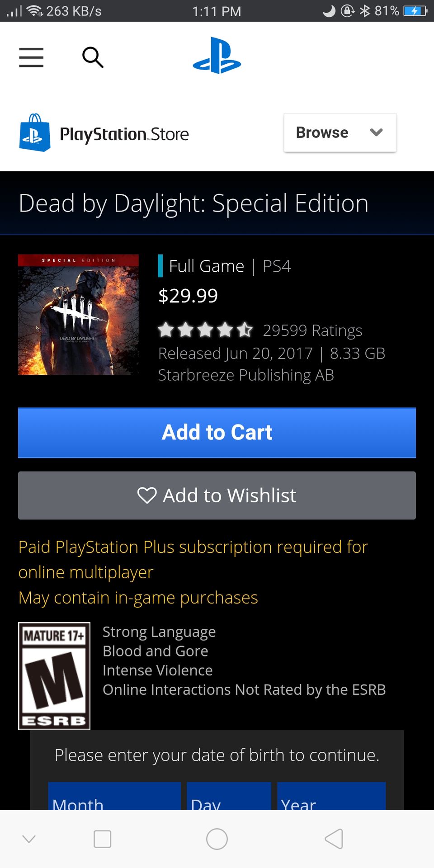Open the Month birth date dropdown

pos(114,796)
